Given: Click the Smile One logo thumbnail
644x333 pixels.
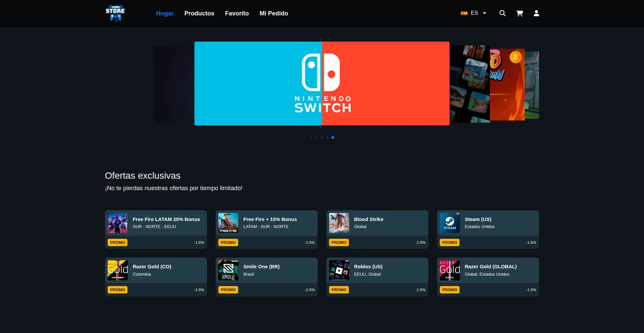Looking at the screenshot, I should (x=228, y=270).
